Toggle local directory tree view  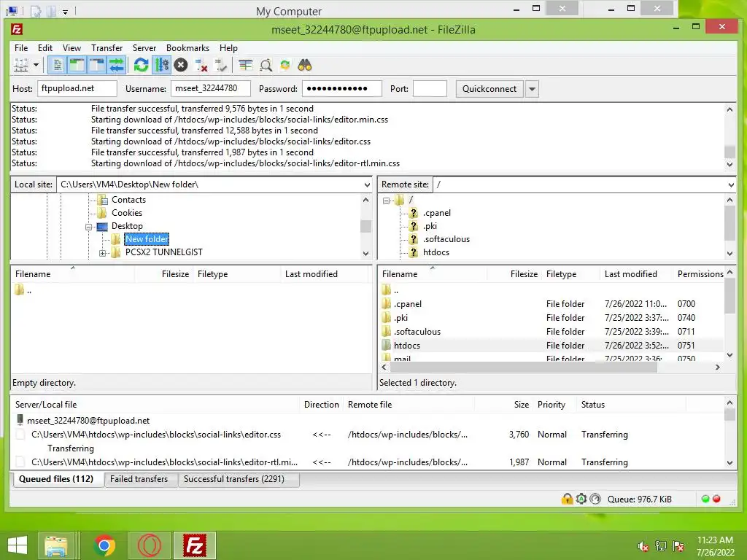[77, 65]
